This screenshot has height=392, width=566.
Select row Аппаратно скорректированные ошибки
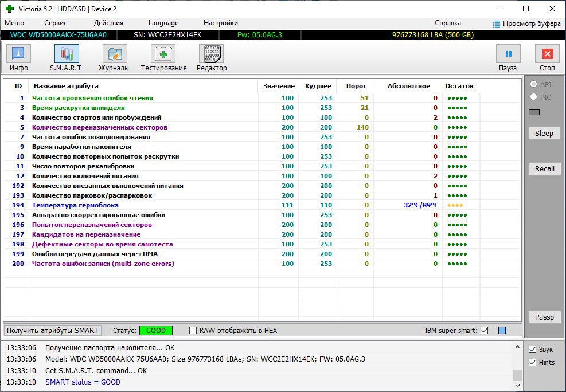click(263, 215)
